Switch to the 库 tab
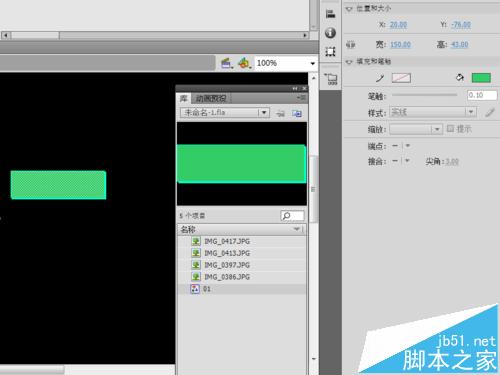500x375 pixels. coord(183,98)
